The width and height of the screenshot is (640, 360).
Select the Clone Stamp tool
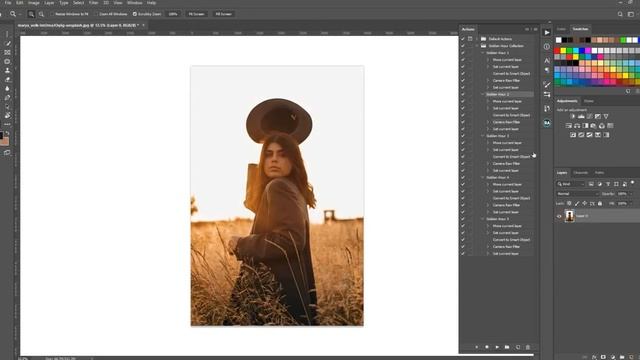click(x=7, y=71)
